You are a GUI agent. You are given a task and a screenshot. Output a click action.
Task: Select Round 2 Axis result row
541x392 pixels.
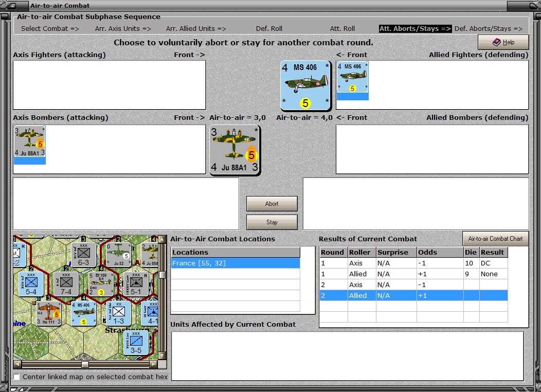[413, 284]
